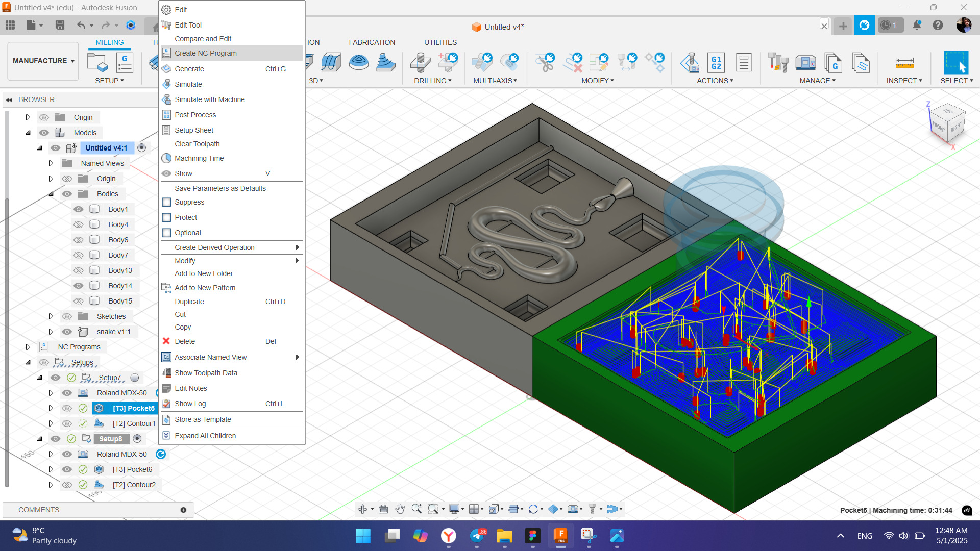Screen dimensions: 980x551
Task: Click the Delete Passes modify icon
Action: tap(573, 62)
